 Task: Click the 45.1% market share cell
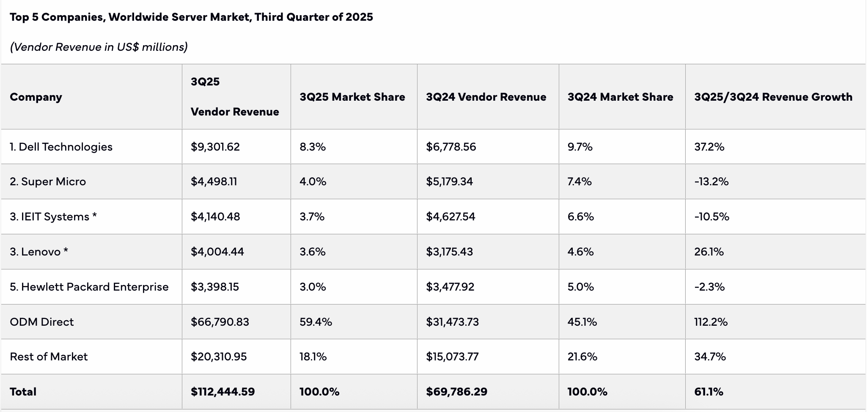coord(582,322)
